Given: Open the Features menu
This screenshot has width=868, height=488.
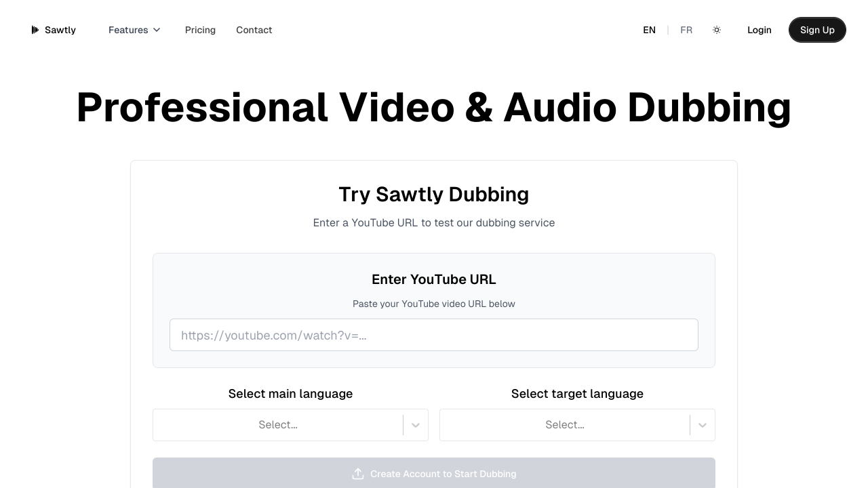Looking at the screenshot, I should (x=128, y=30).
